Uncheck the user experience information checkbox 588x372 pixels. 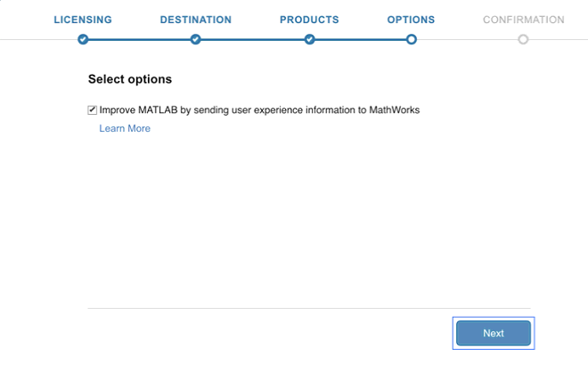tap(93, 110)
